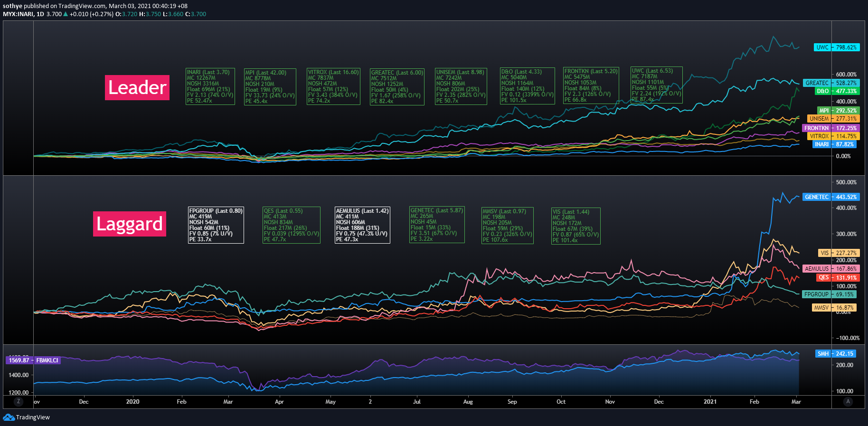Select the GENETEC 443.52% price label

coord(831,197)
